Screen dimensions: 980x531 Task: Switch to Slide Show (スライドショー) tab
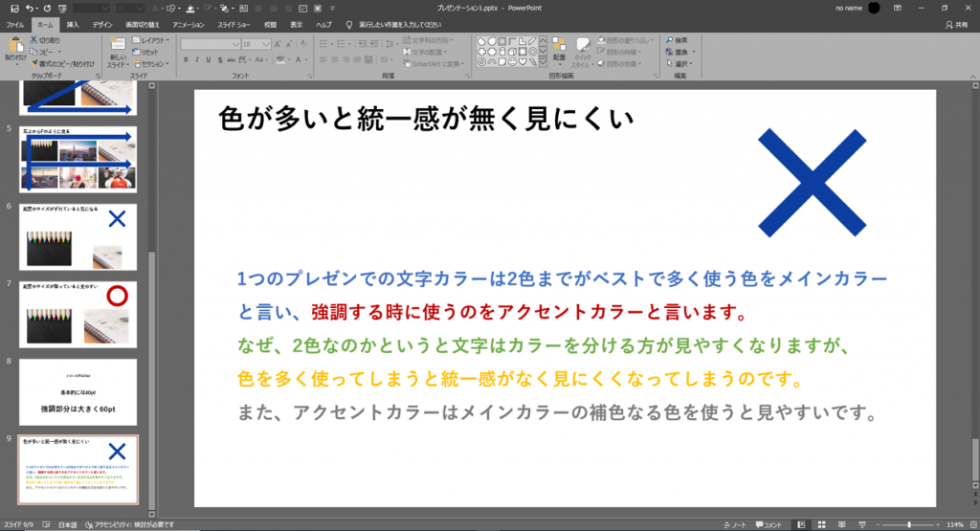(x=234, y=25)
